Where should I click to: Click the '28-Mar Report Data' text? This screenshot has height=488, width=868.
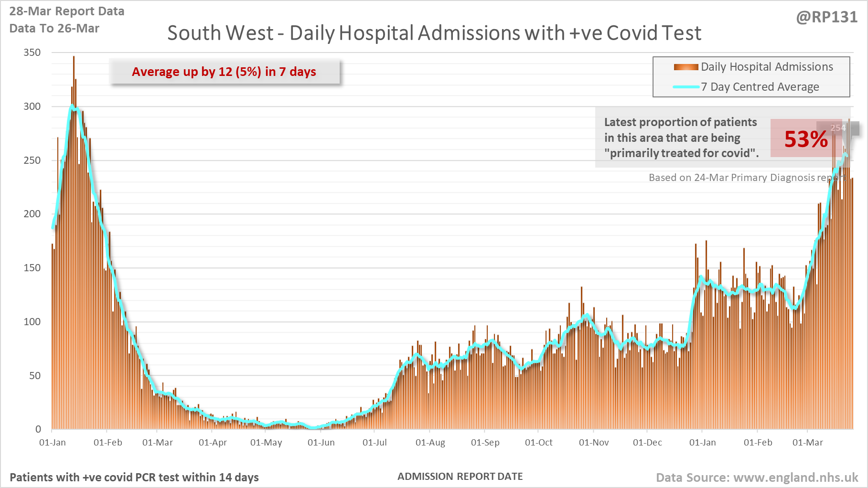(67, 11)
